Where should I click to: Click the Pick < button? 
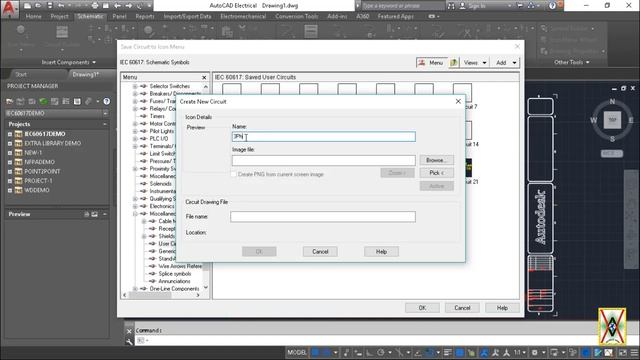pos(436,173)
